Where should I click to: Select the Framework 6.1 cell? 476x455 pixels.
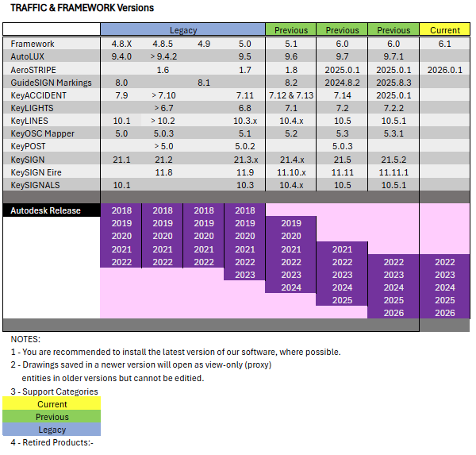coord(444,44)
